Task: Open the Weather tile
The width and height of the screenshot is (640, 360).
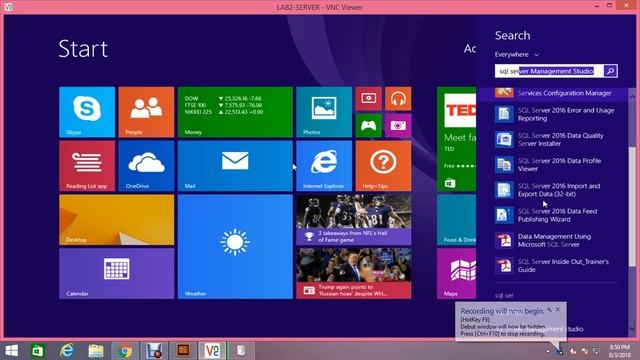Action: (235, 247)
